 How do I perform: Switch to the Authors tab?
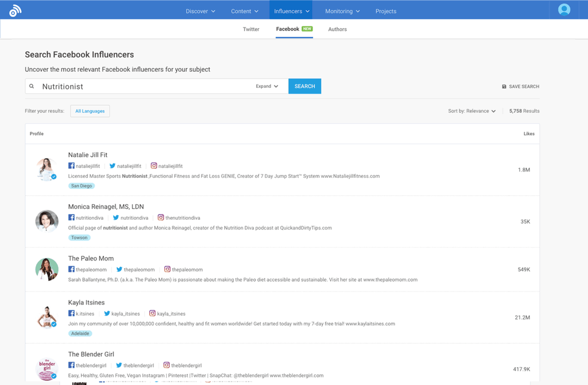click(x=338, y=29)
